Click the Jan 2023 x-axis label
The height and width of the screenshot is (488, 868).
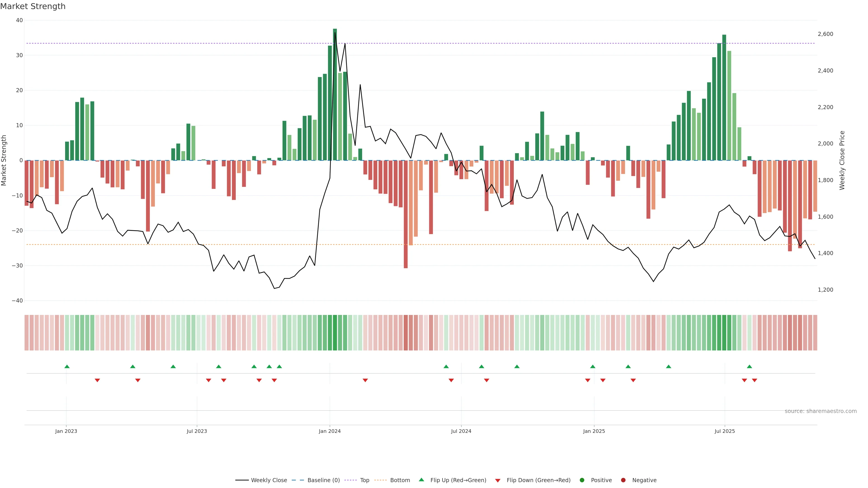pyautogui.click(x=66, y=431)
